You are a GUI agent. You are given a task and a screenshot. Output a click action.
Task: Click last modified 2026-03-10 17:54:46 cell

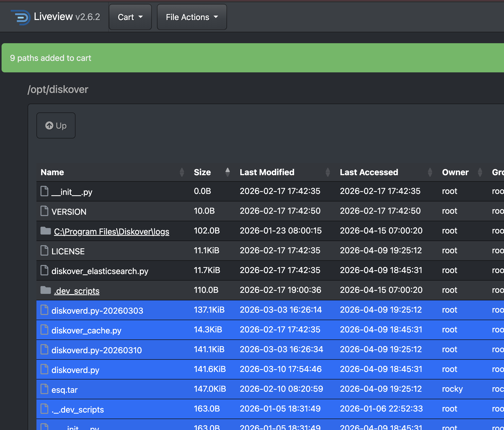[281, 369]
